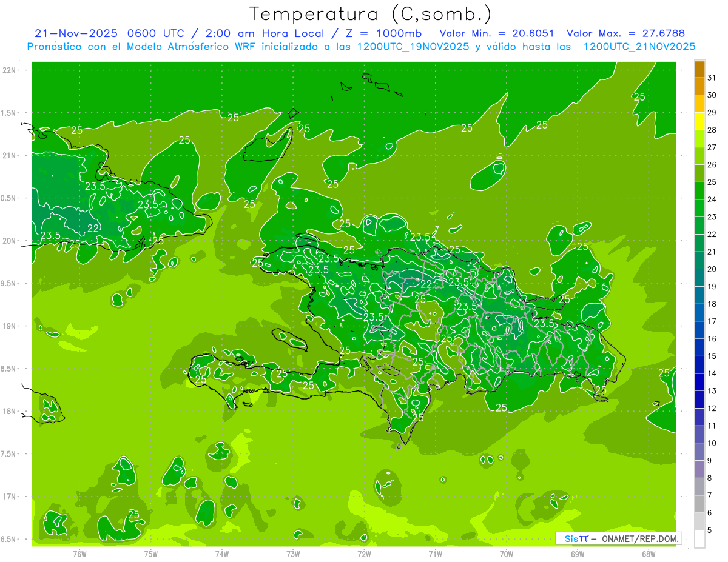Click the 'Valor Min. = 20.6051' value
The width and height of the screenshot is (728, 562).
(497, 33)
